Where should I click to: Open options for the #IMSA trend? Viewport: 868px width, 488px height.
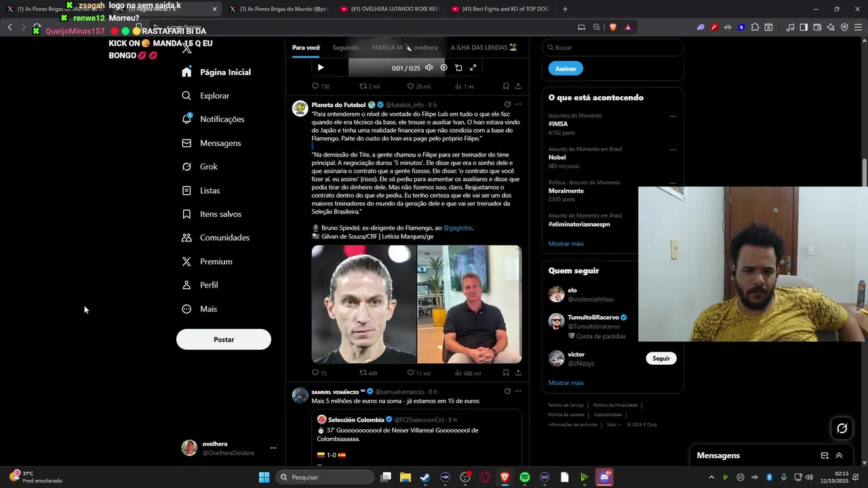[x=673, y=116]
